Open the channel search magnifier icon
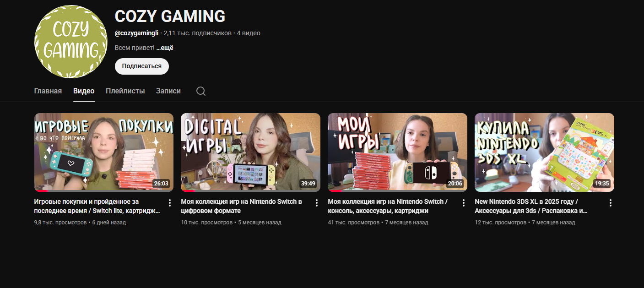This screenshot has height=288, width=644. 201,91
